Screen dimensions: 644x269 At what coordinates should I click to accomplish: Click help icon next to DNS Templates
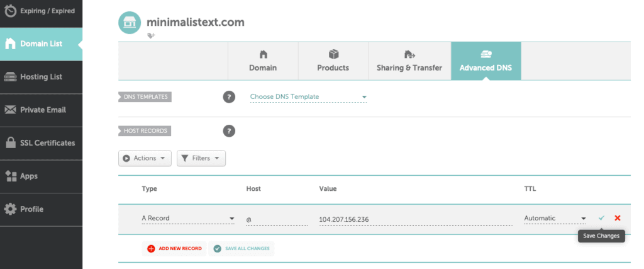[x=229, y=97]
